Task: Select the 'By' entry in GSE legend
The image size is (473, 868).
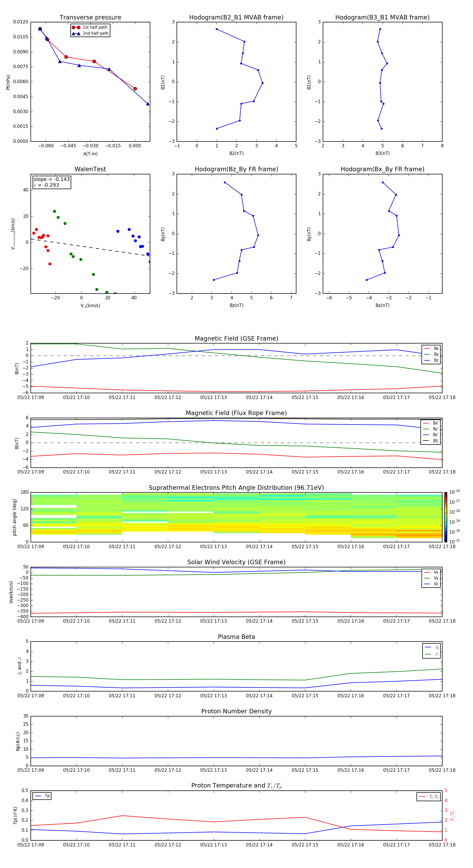Action: (431, 354)
